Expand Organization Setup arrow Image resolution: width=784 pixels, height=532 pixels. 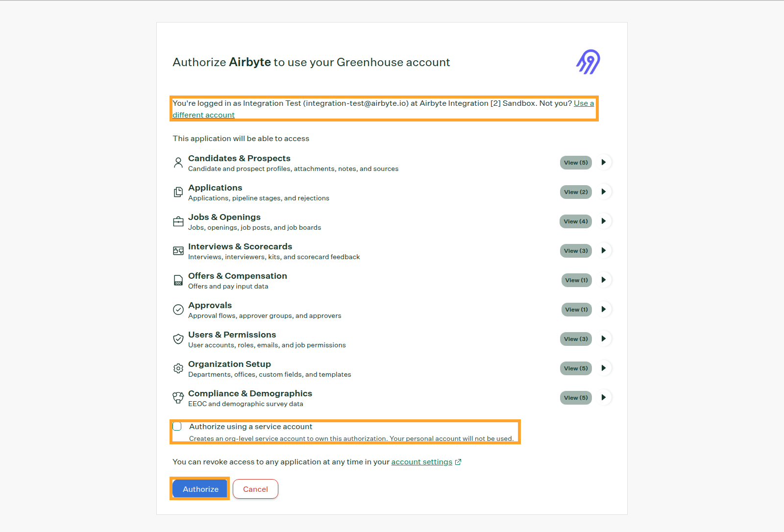(604, 368)
